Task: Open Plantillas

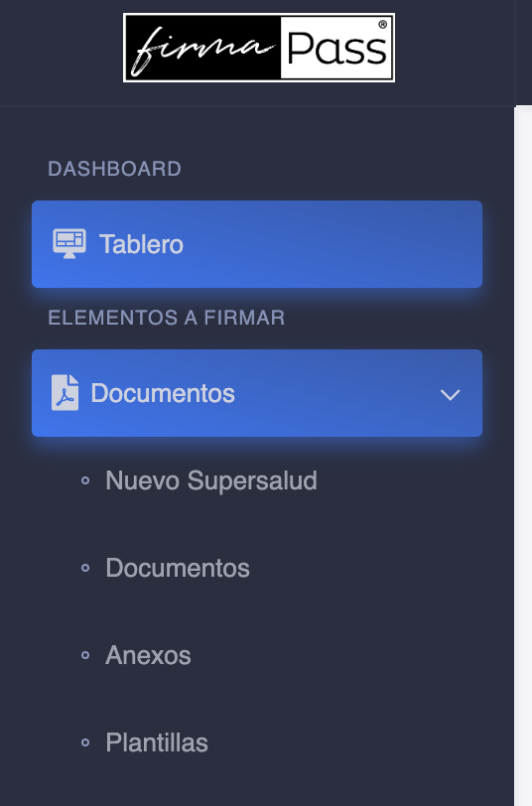Action: [157, 742]
